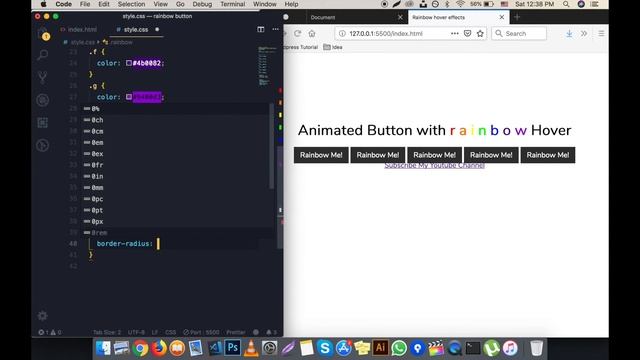The width and height of the screenshot is (640, 360).
Task: Click Prettier in the status bar
Action: click(236, 332)
